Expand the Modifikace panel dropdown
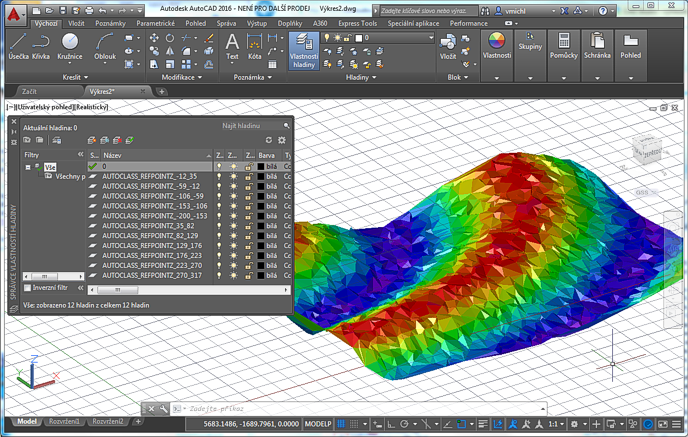Image resolution: width=688 pixels, height=437 pixels. [182, 77]
